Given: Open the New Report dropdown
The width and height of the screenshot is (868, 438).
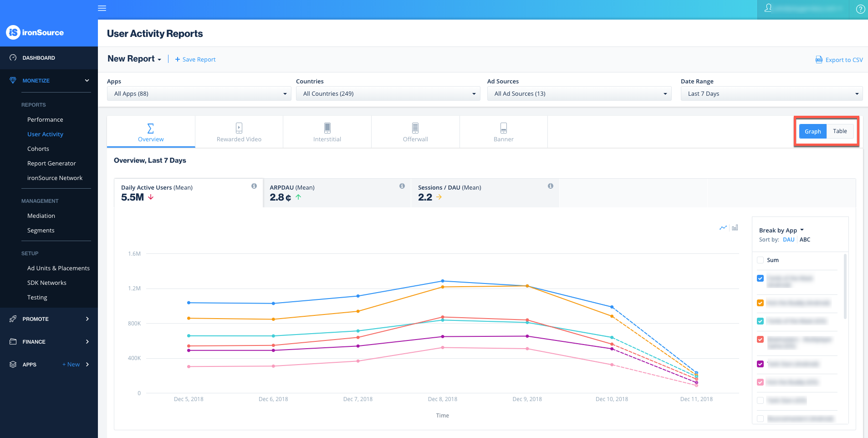Looking at the screenshot, I should pos(134,59).
